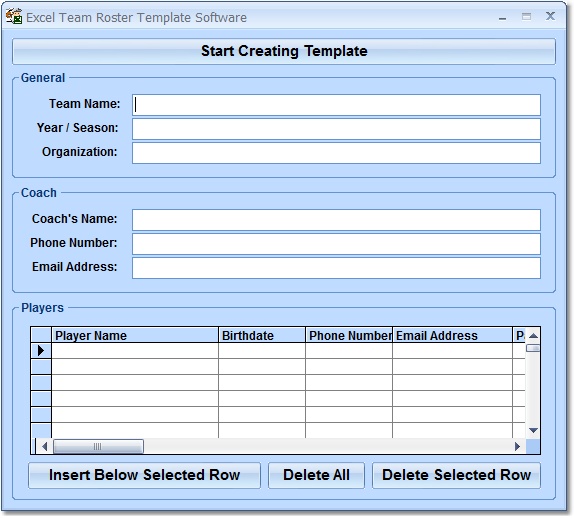This screenshot has height=518, width=574.
Task: Select the coach's Email Address field
Action: (336, 268)
